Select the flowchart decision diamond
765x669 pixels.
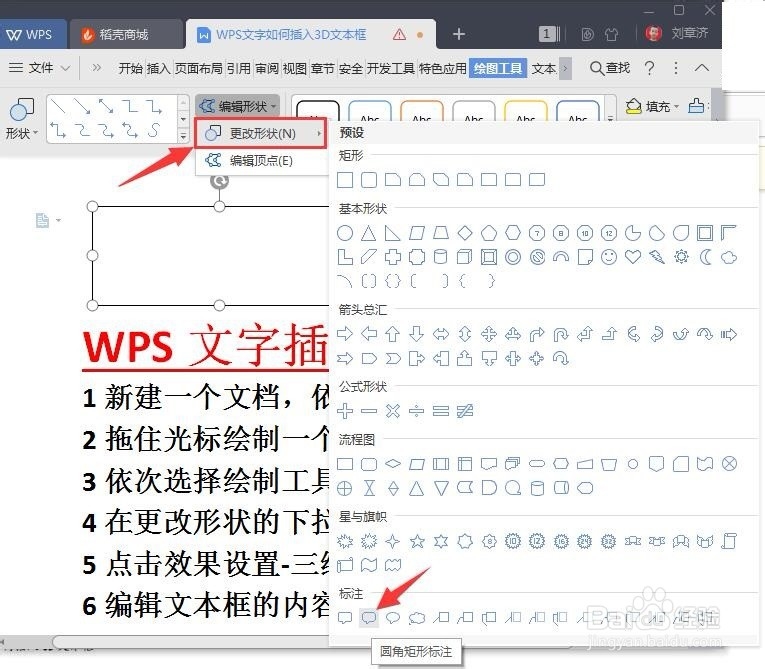click(x=393, y=464)
